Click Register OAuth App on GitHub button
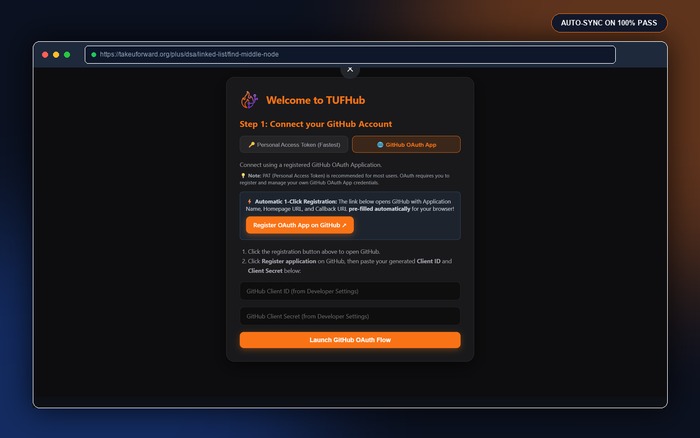 click(x=300, y=225)
